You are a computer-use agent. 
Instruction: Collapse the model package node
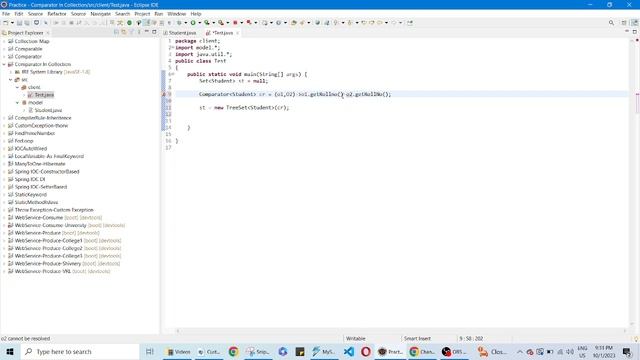pos(17,102)
